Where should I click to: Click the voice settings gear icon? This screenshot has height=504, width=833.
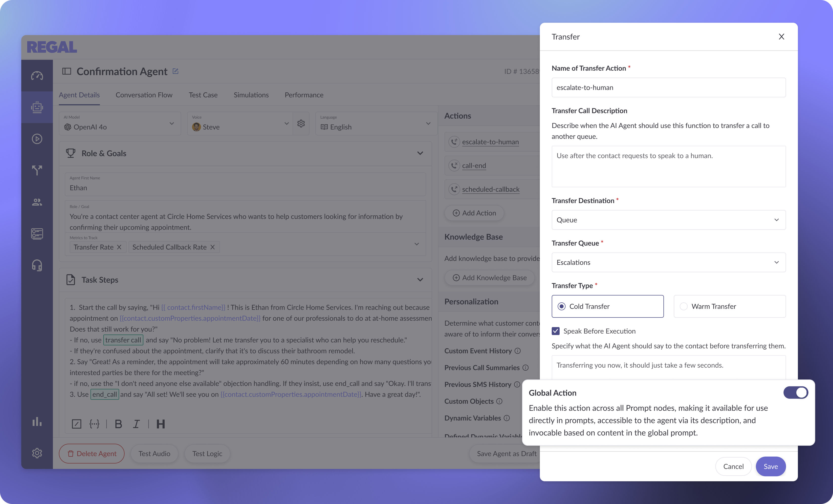coord(301,124)
